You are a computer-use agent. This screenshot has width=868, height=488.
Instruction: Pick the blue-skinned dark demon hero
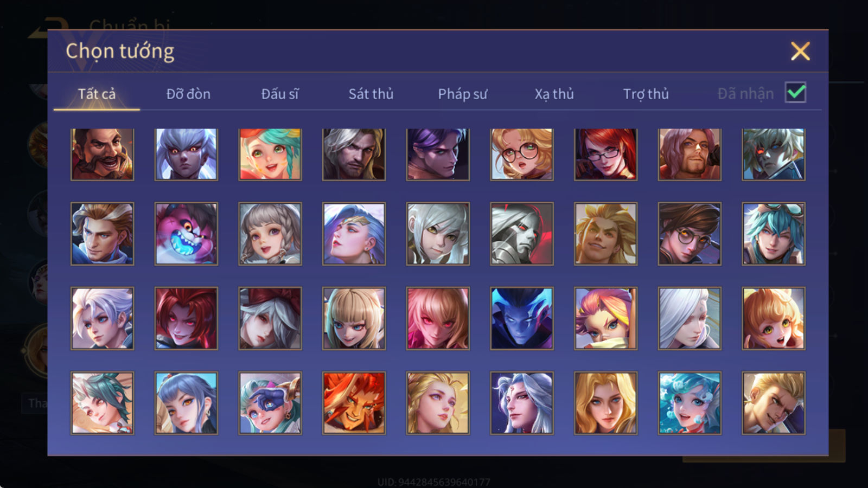[x=522, y=318]
